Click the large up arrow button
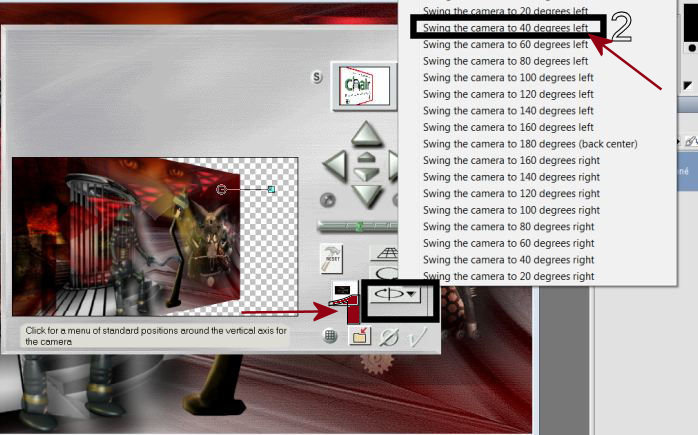This screenshot has height=435, width=698. coord(366,133)
